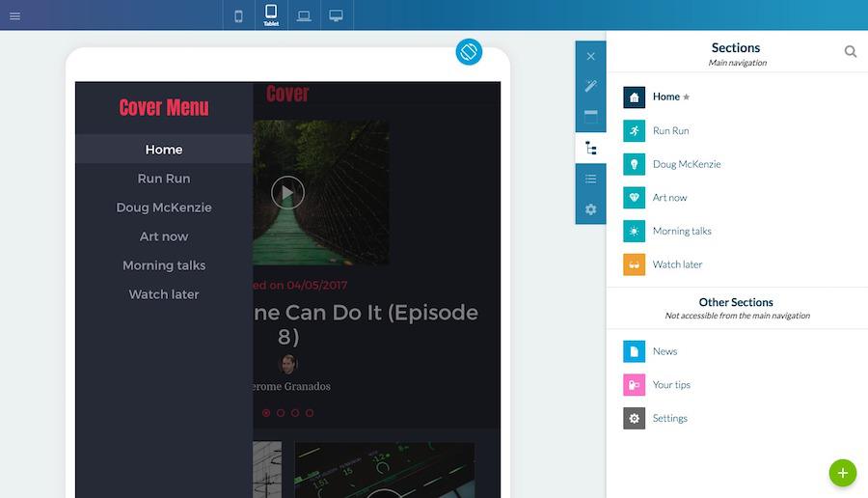Select the laptop preview device icon
This screenshot has width=868, height=498.
pyautogui.click(x=304, y=15)
